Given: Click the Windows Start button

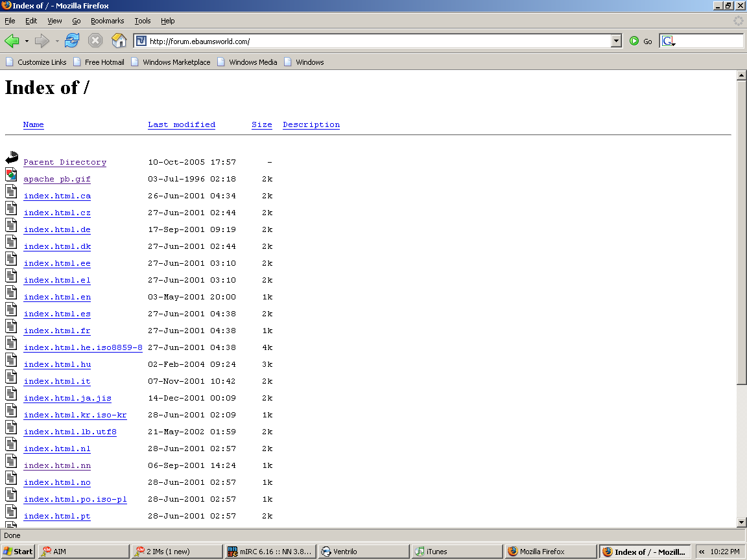Looking at the screenshot, I should [18, 552].
